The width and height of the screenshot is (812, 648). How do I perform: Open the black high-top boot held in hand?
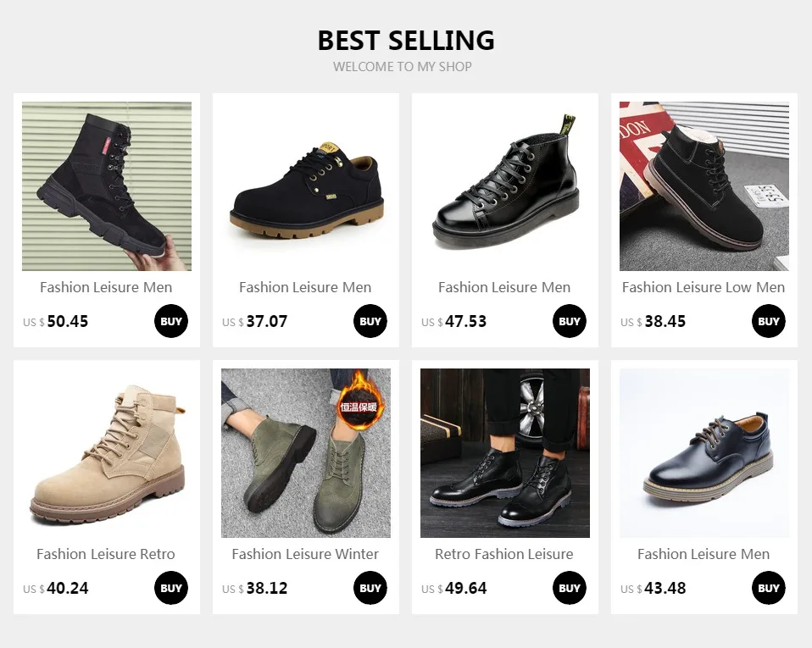(x=107, y=186)
